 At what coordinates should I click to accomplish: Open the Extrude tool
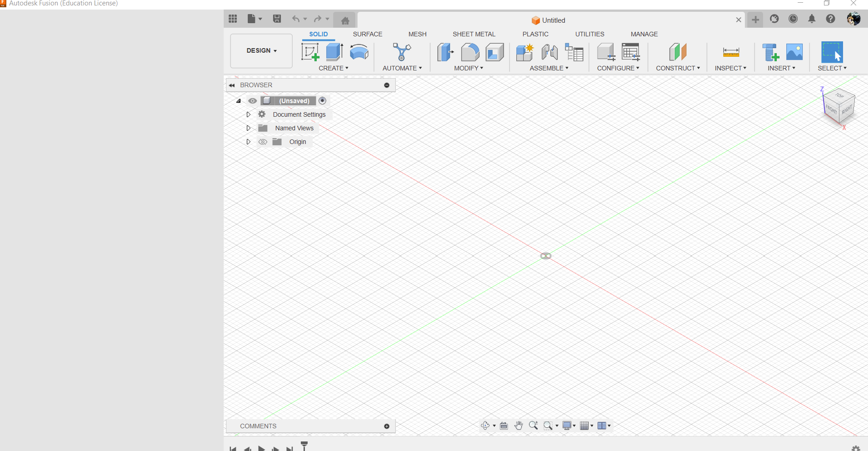(x=334, y=52)
